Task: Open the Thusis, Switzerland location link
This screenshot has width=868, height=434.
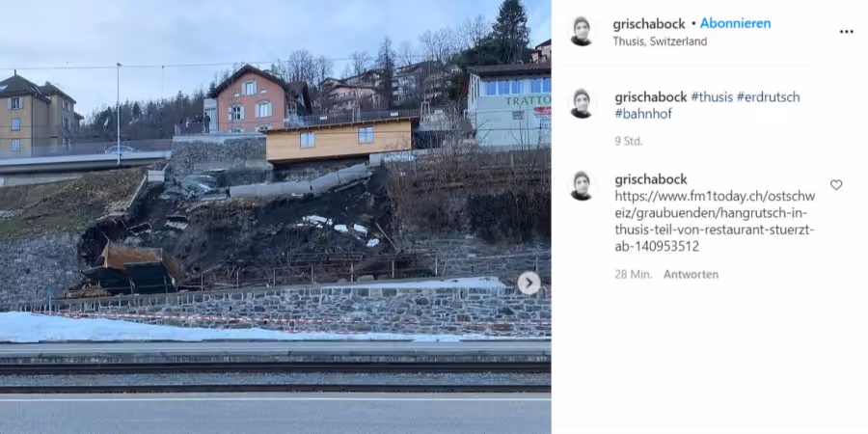Action: (660, 41)
